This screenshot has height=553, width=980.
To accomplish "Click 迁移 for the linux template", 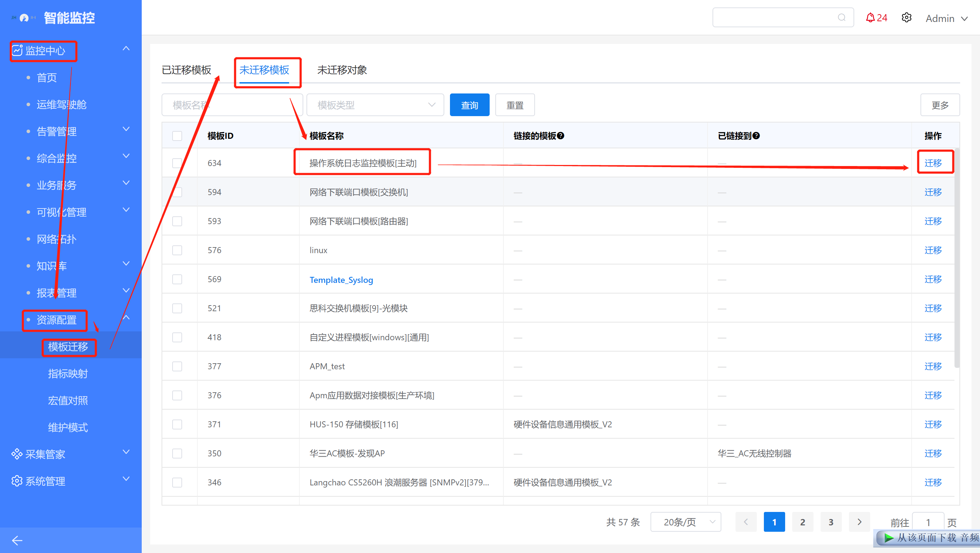I will [933, 250].
